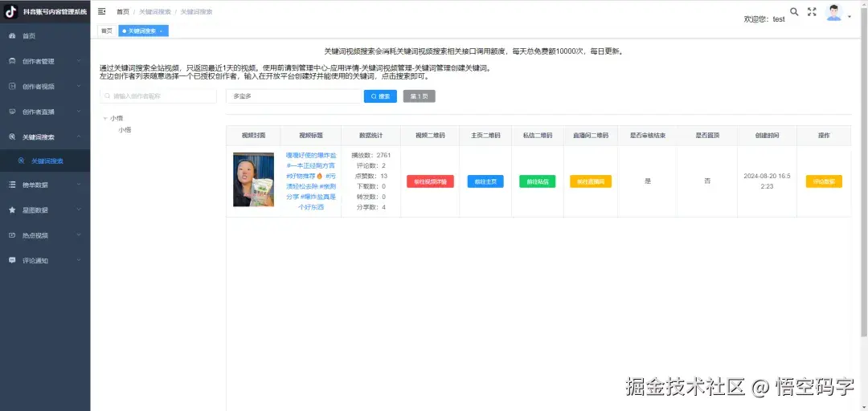Open the video title link 嘎嘎好使的爆炸盐
Image resolution: width=868 pixels, height=411 pixels.
point(310,181)
